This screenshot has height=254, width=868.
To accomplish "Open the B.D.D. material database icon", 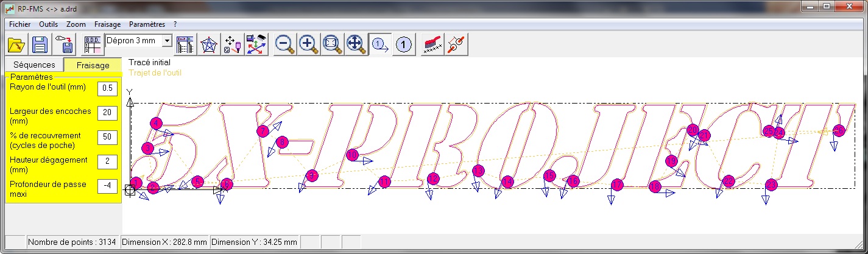I will tap(93, 44).
